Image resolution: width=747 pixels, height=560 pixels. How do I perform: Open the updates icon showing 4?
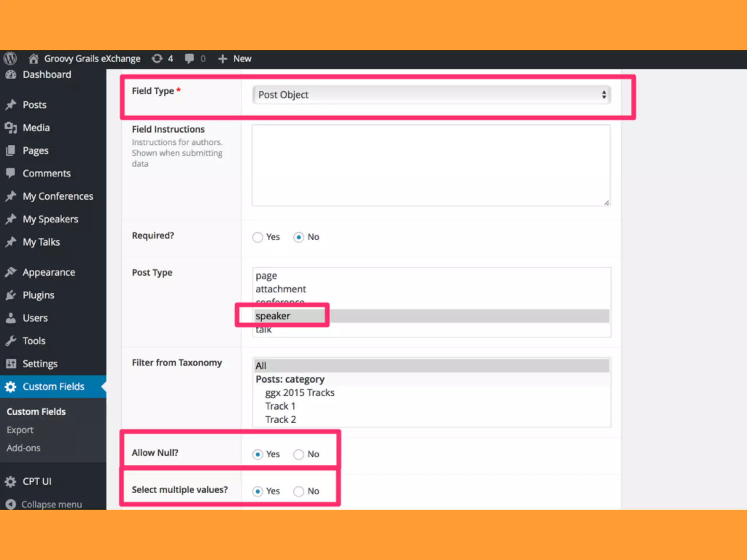click(x=157, y=58)
